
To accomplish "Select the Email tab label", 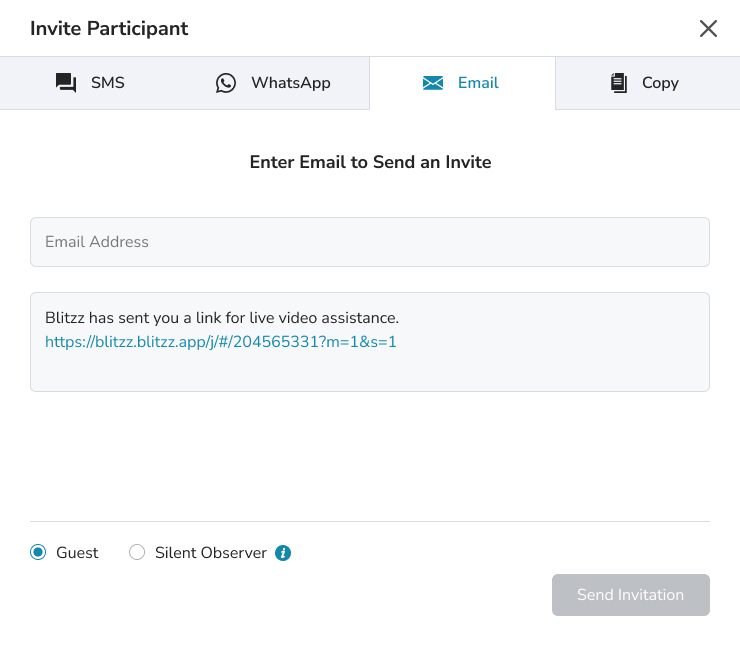I will pos(478,83).
